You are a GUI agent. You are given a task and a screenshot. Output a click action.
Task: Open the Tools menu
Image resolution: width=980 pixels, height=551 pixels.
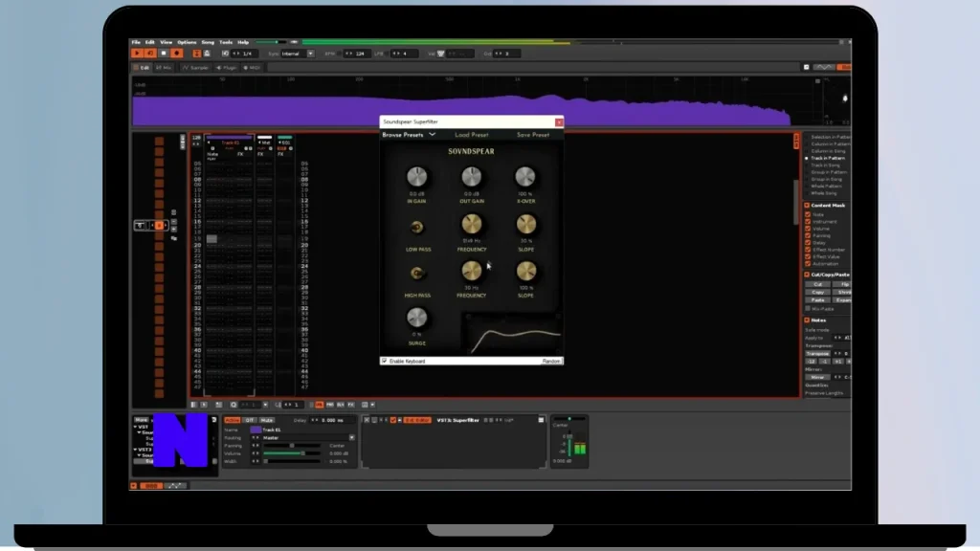tap(226, 42)
